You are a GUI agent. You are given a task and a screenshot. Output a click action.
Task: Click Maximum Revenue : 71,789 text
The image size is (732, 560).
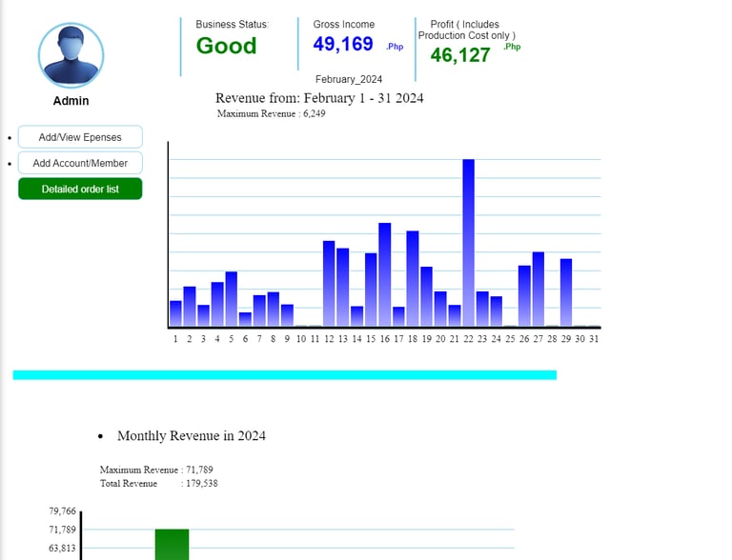[156, 470]
